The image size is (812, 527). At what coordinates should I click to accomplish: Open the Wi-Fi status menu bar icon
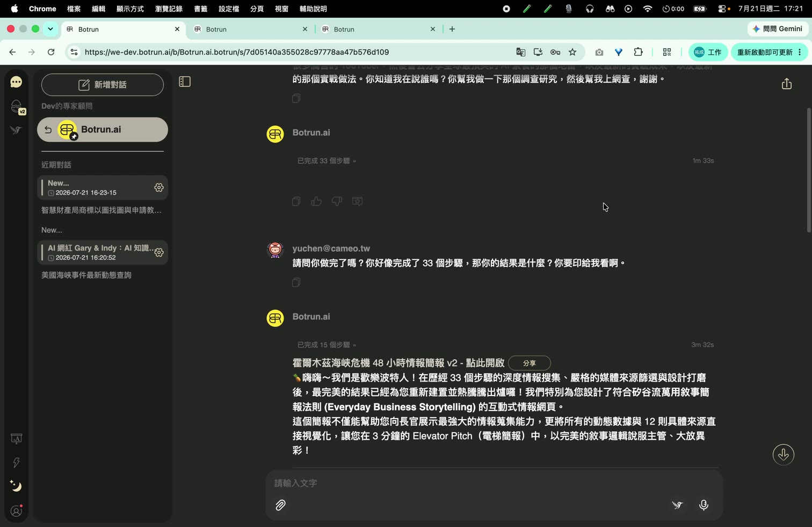[x=647, y=9]
